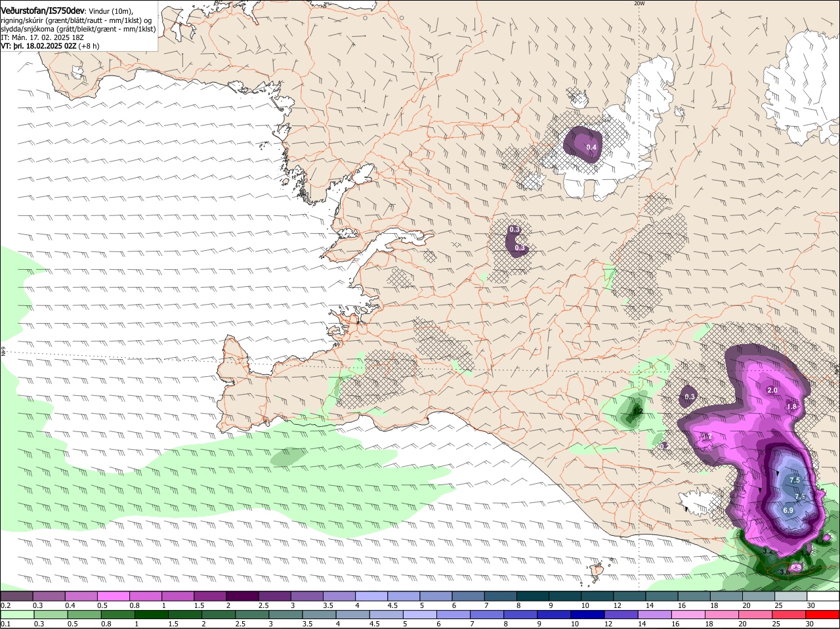The width and height of the screenshot is (840, 629).
Task: Click the '20W' longitude label at top
Action: click(x=639, y=3)
